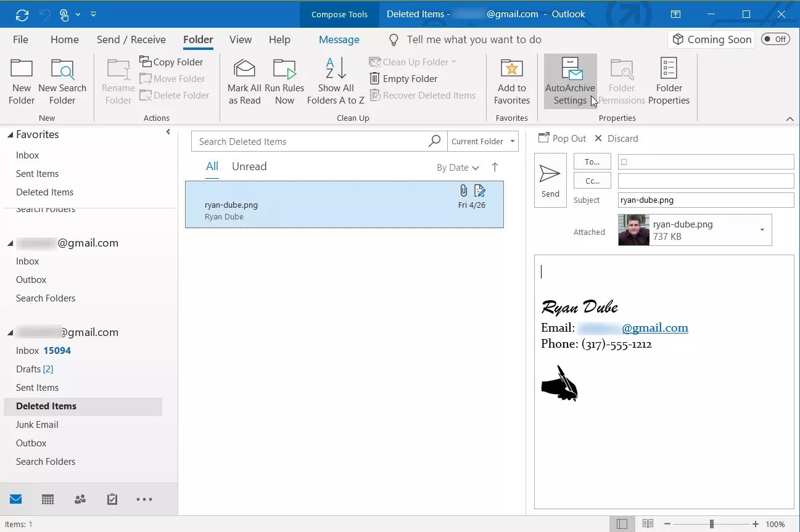800x532 pixels.
Task: Discard the draft message
Action: point(616,139)
